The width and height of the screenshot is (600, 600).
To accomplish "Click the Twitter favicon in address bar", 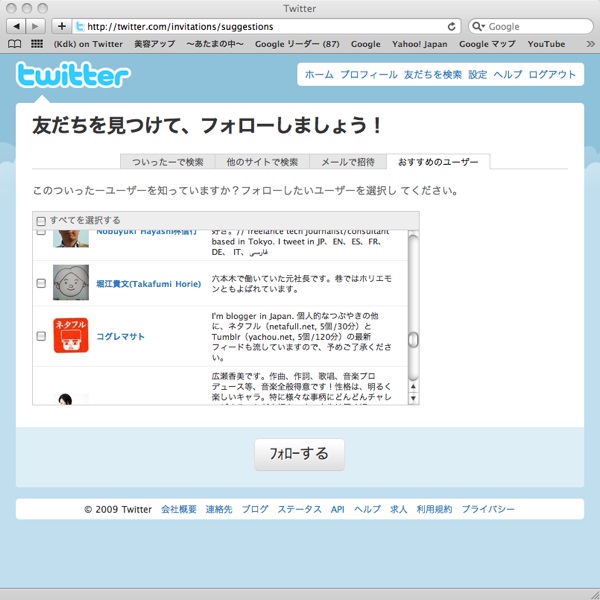I will pyautogui.click(x=80, y=26).
